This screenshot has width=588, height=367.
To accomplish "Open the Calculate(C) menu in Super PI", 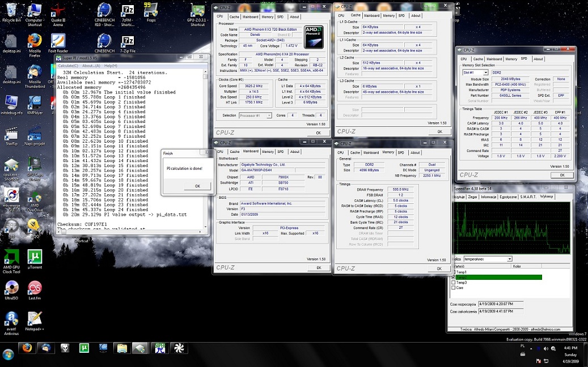I will click(68, 66).
